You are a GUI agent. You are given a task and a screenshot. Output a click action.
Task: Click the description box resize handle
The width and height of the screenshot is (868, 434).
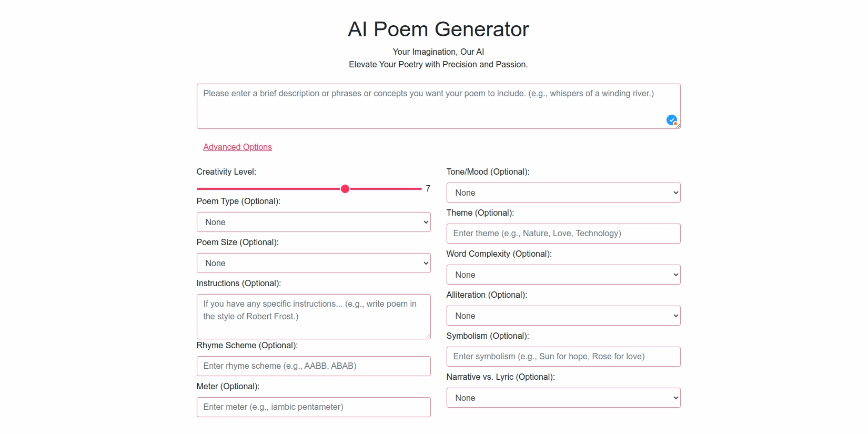click(678, 126)
